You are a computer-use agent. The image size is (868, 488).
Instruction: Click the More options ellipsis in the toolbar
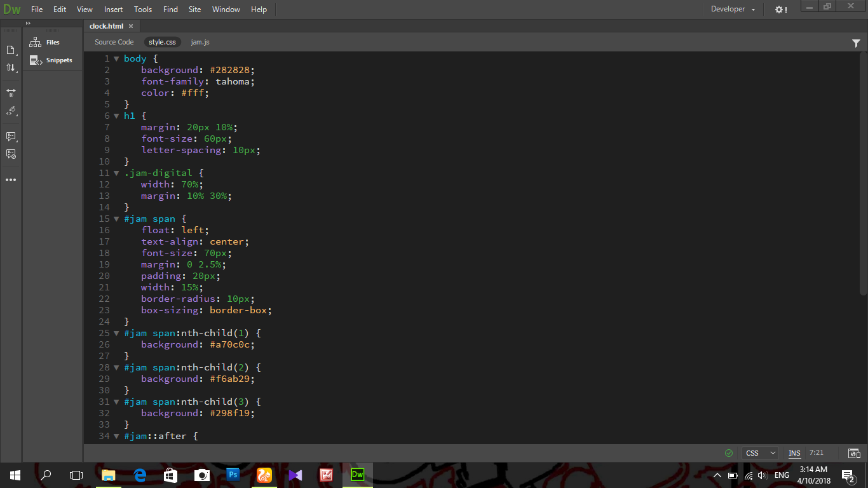coord(11,179)
